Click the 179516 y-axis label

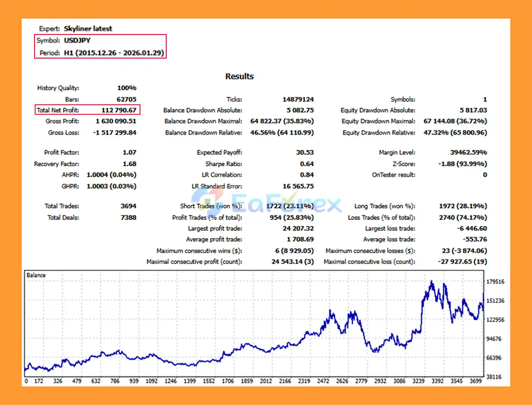495,282
